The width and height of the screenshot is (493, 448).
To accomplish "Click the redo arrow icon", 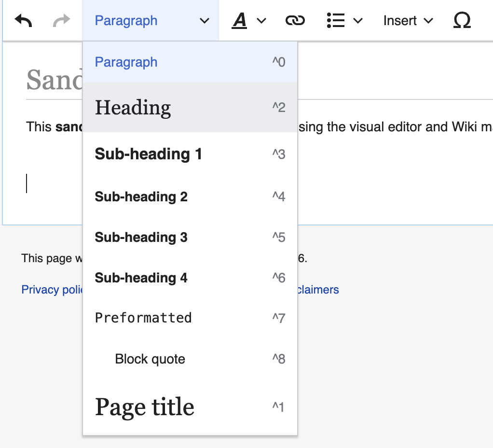I will 61,21.
